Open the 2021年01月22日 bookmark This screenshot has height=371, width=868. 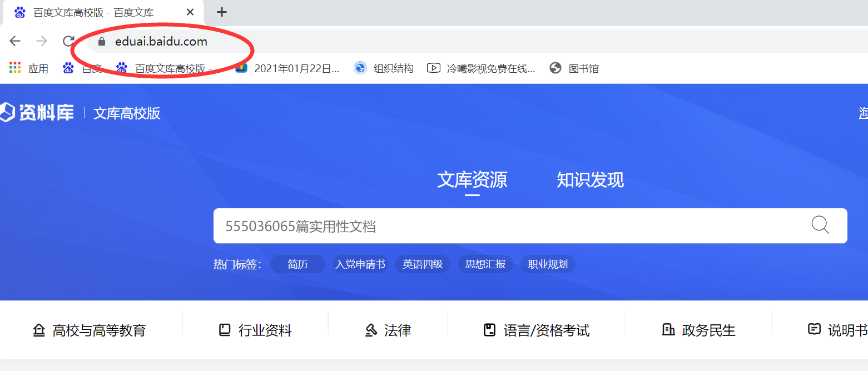tap(287, 68)
